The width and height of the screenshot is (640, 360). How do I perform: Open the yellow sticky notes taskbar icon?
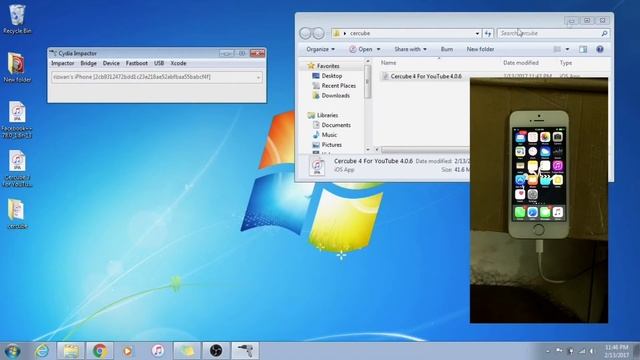pyautogui.click(x=187, y=351)
